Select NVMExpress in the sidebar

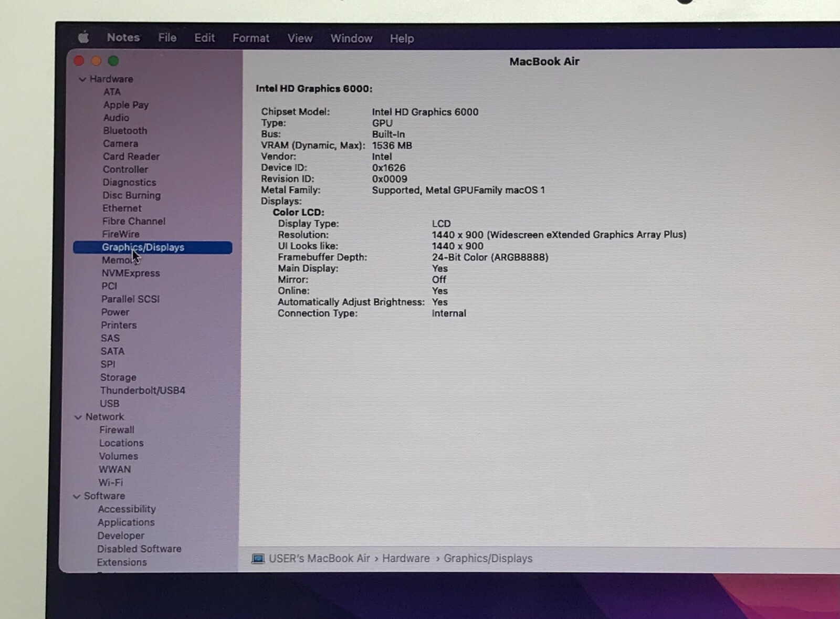[131, 273]
